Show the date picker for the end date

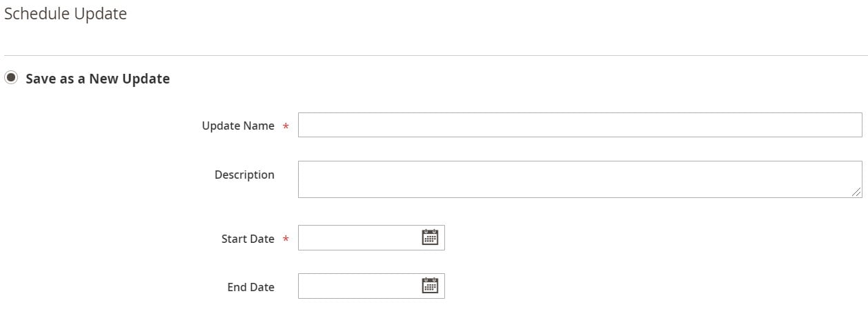click(430, 286)
